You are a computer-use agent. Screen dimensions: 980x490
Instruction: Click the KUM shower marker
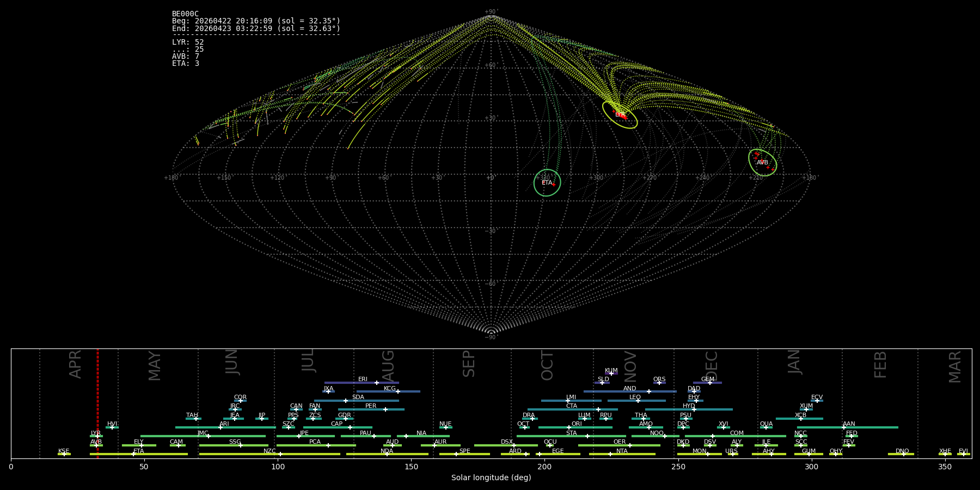611,373
